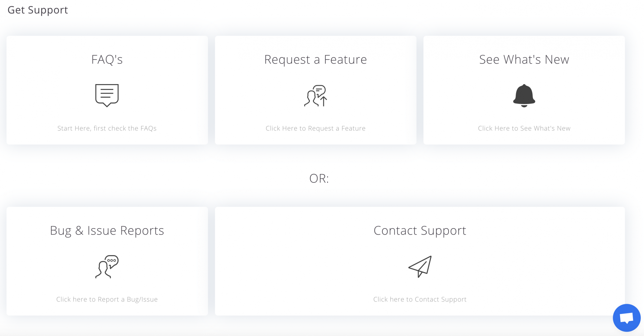Viewport: 644px width, 336px height.
Task: Open the blue live chat widget
Action: pos(626,318)
